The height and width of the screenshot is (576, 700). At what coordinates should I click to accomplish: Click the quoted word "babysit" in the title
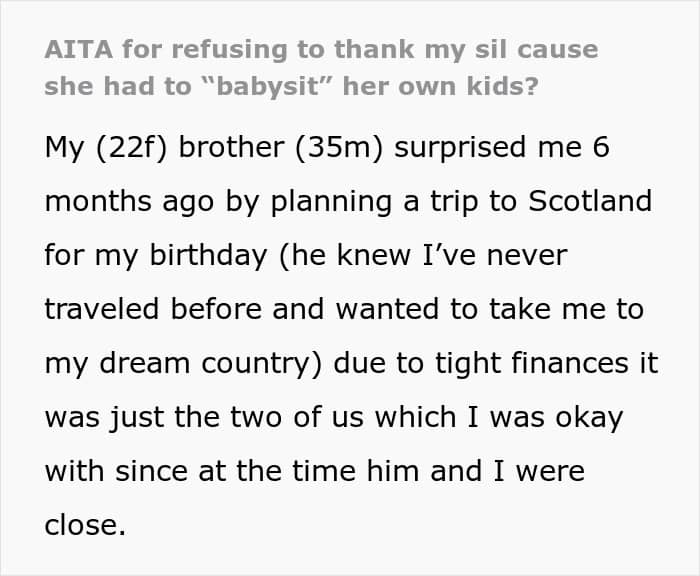point(266,86)
